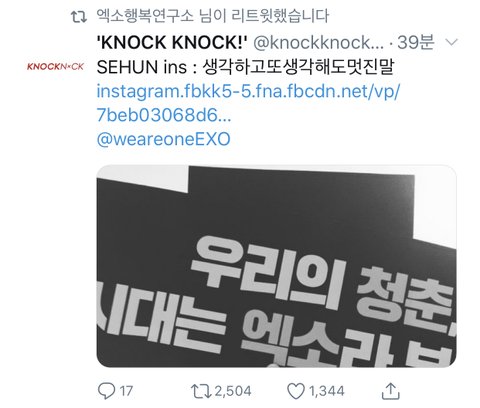The width and height of the screenshot is (480, 408).
Task: Open the share tweet icon
Action: [x=390, y=391]
